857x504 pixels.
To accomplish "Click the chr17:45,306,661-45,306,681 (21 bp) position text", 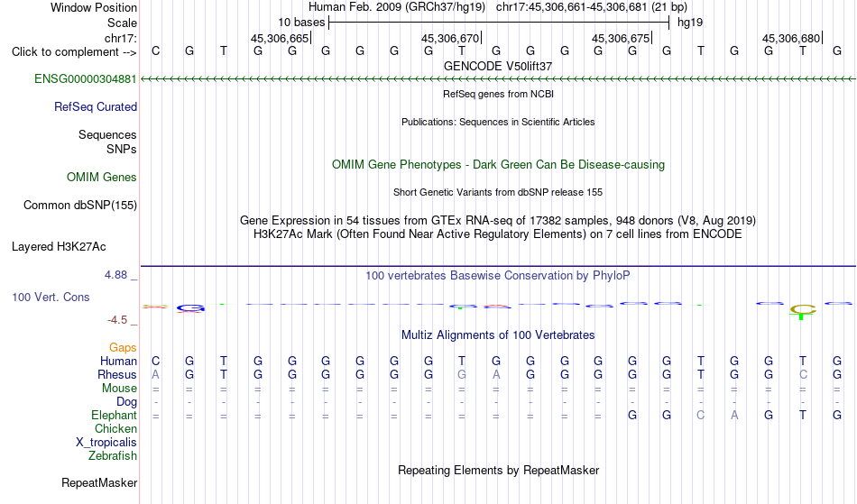I will tap(592, 7).
